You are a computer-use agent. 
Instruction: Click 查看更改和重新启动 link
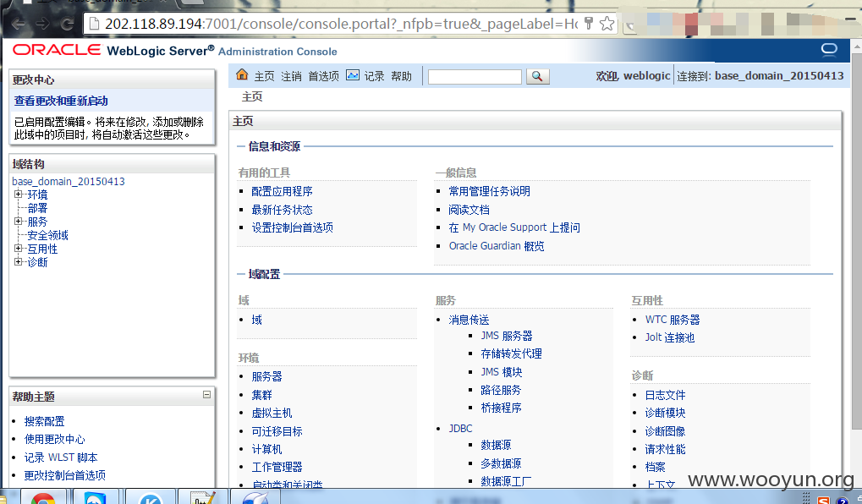point(61,101)
